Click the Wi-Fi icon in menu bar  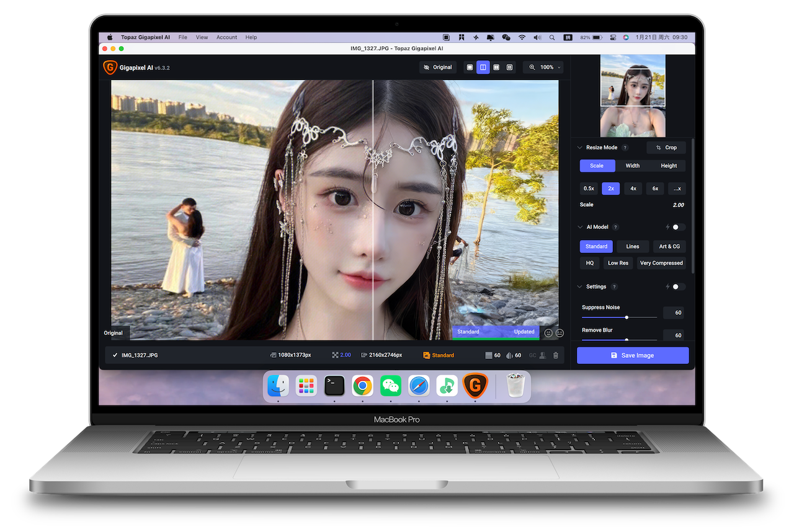pos(522,37)
